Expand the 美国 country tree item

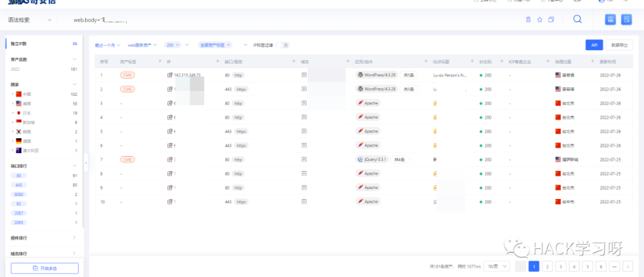(13, 104)
